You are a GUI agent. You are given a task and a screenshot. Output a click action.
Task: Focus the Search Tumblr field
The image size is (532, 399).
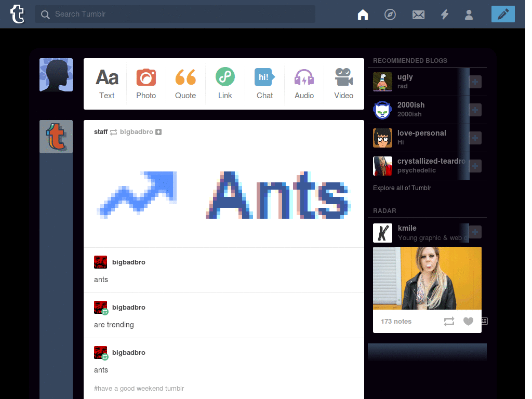coord(175,14)
